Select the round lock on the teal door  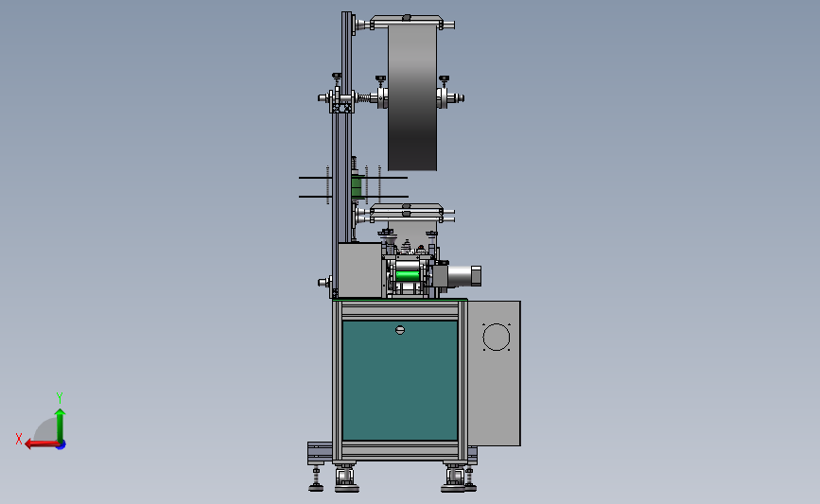(400, 330)
